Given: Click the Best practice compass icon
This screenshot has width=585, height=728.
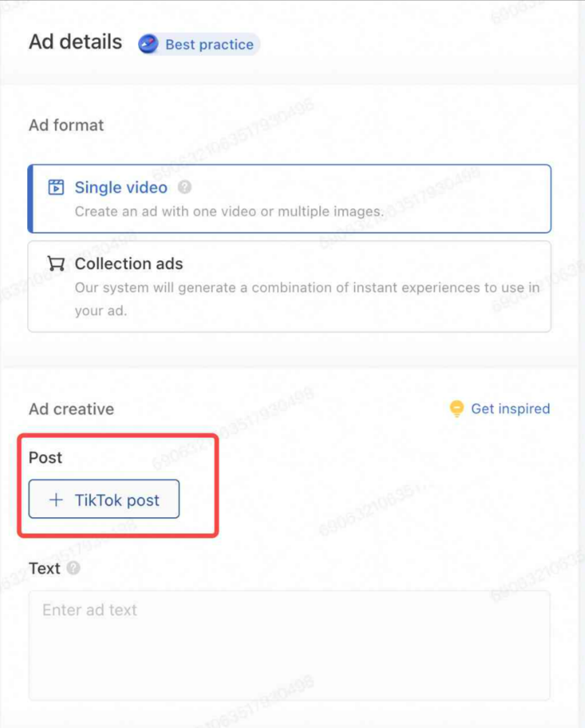Looking at the screenshot, I should click(x=148, y=44).
